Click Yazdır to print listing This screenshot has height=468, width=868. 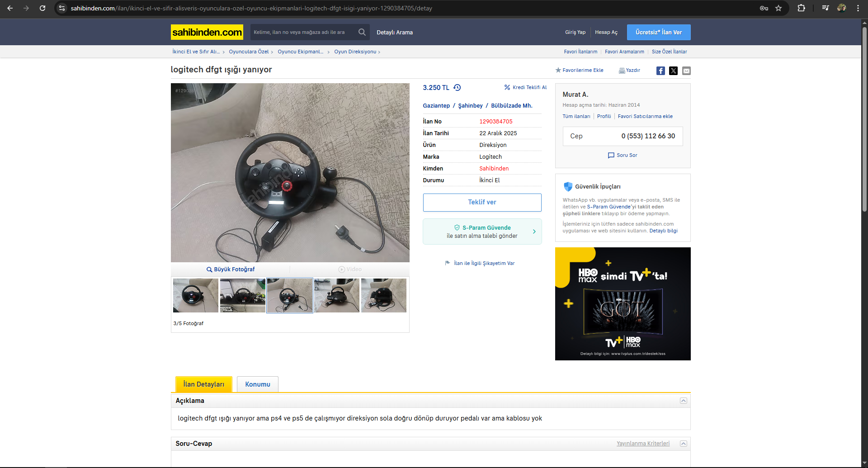629,71
